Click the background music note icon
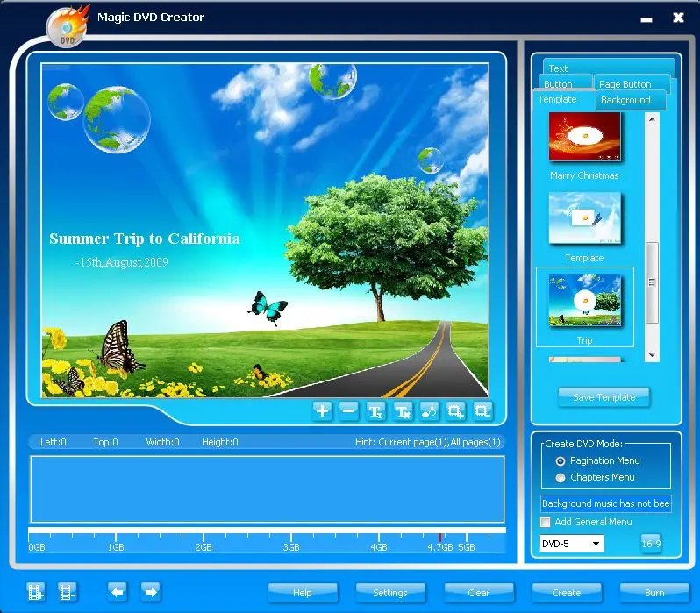 pos(430,410)
